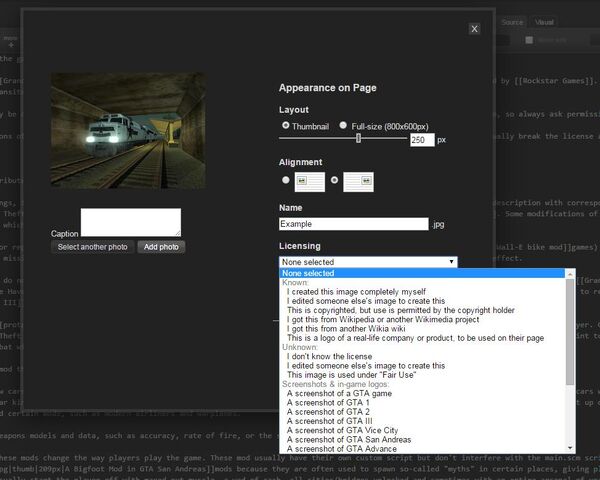The image size is (600, 480).
Task: Click the left-aligned image layout icon
Action: (x=310, y=182)
